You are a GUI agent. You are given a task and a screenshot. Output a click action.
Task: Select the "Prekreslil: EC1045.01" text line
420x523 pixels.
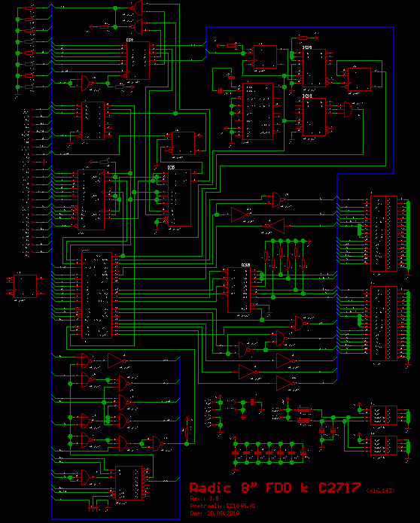[223, 506]
